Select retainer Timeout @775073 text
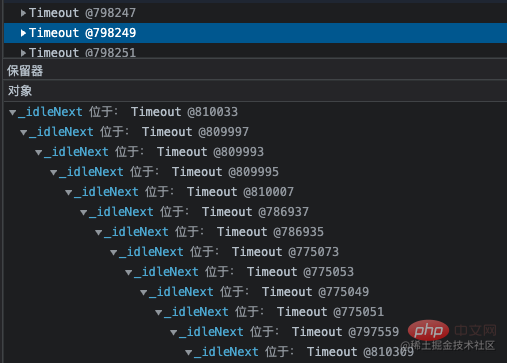This screenshot has width=507, height=363. point(285,252)
